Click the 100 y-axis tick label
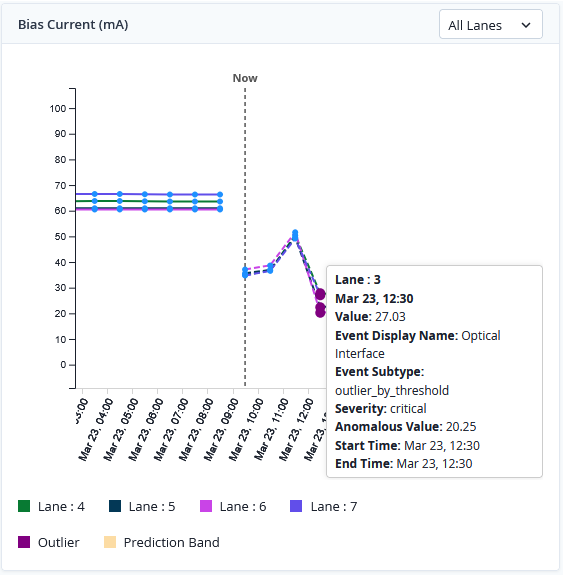Screen dimensions: 563x575 (x=58, y=109)
